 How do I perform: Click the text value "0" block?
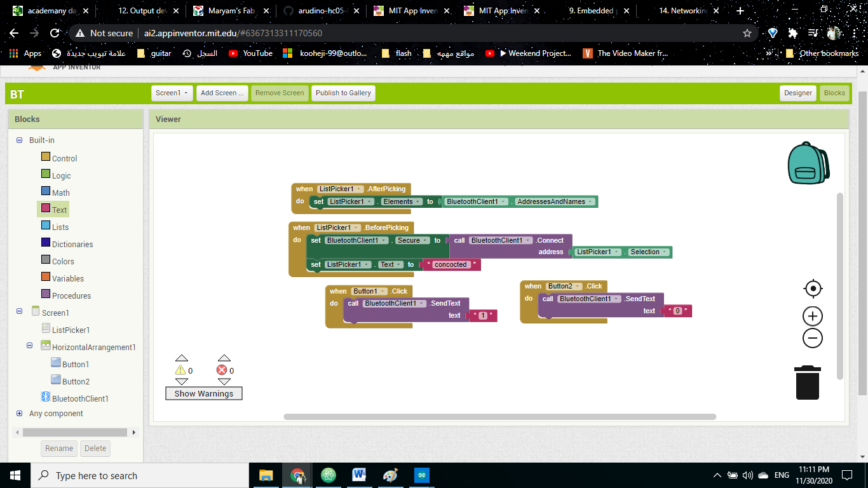click(677, 311)
